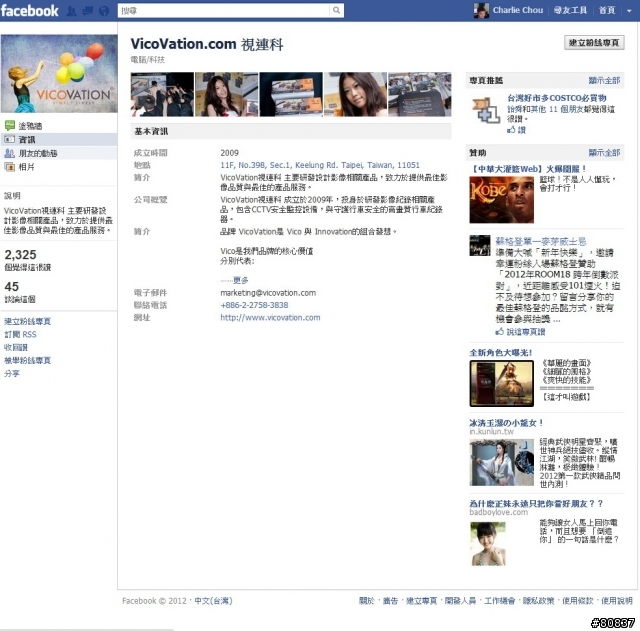640x631 pixels.
Task: Click the search magnifier button
Action: click(x=336, y=10)
